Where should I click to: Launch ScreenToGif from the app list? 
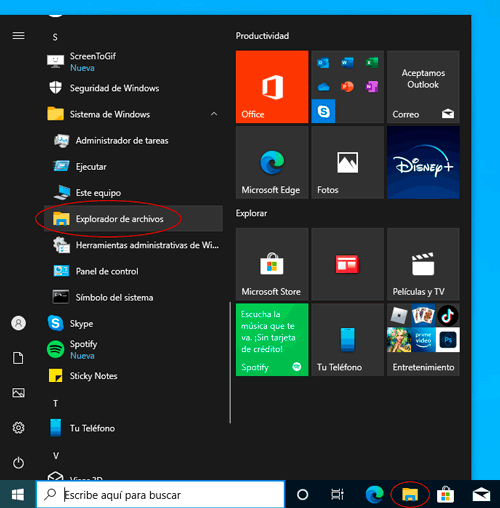(x=133, y=62)
